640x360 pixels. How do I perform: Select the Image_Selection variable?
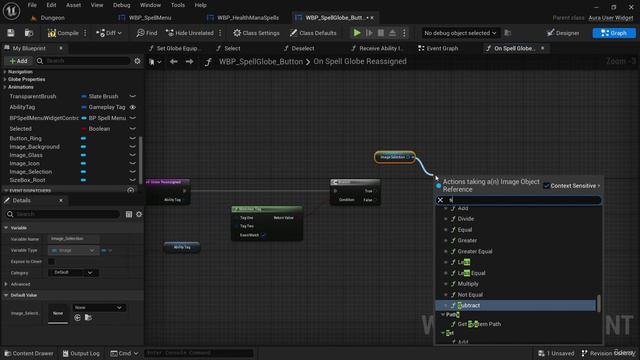click(x=31, y=172)
